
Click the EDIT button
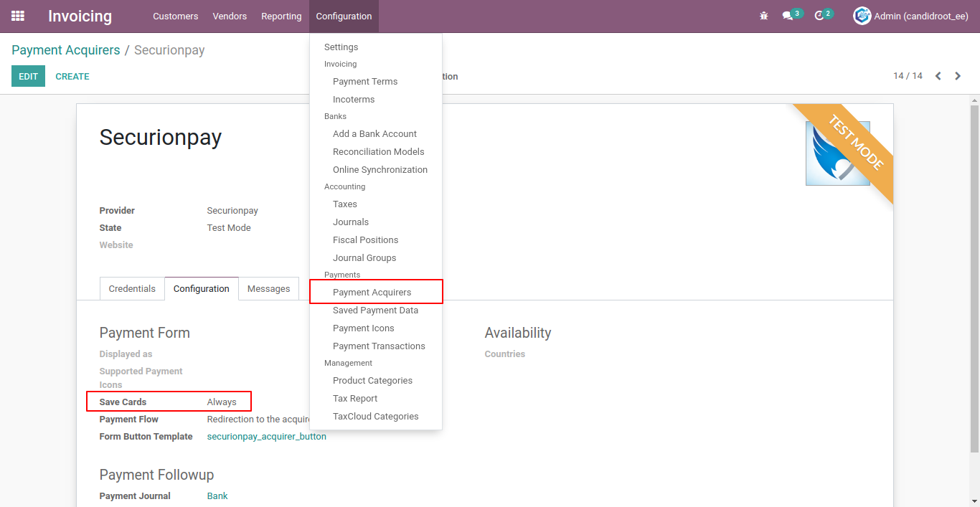point(28,76)
